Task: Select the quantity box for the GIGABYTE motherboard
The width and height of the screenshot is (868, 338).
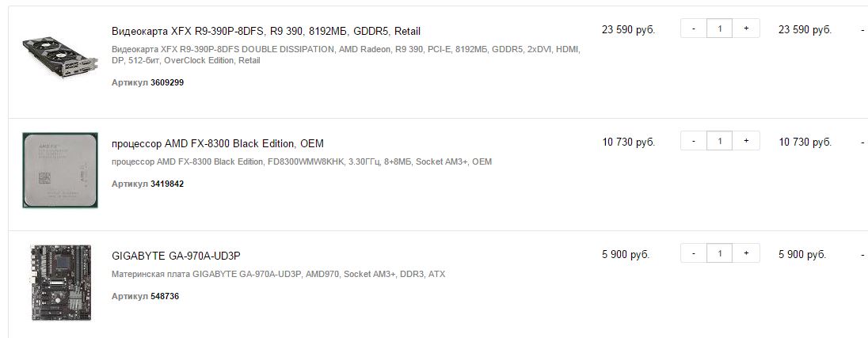Action: point(720,254)
